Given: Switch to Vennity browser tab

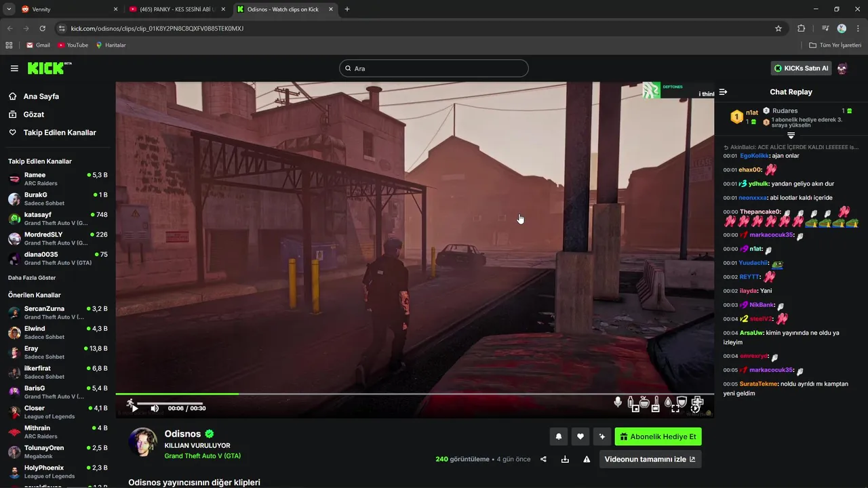Looking at the screenshot, I should coord(69,9).
